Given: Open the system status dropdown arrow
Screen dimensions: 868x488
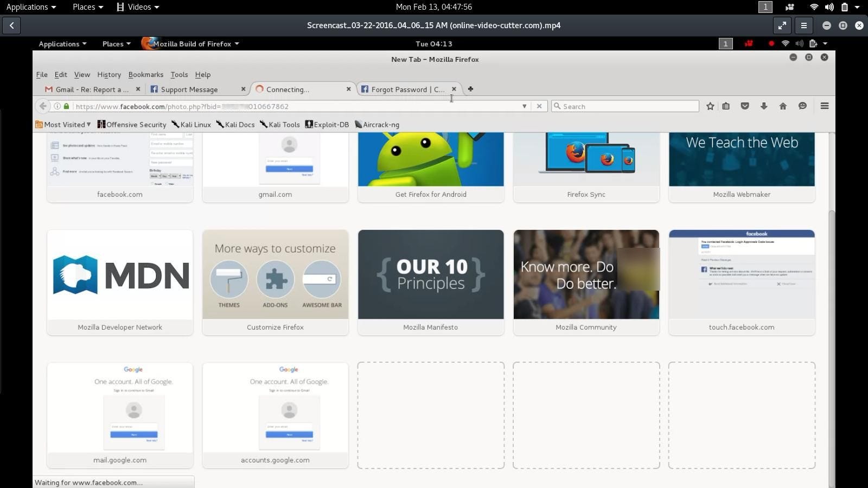Looking at the screenshot, I should (x=857, y=7).
